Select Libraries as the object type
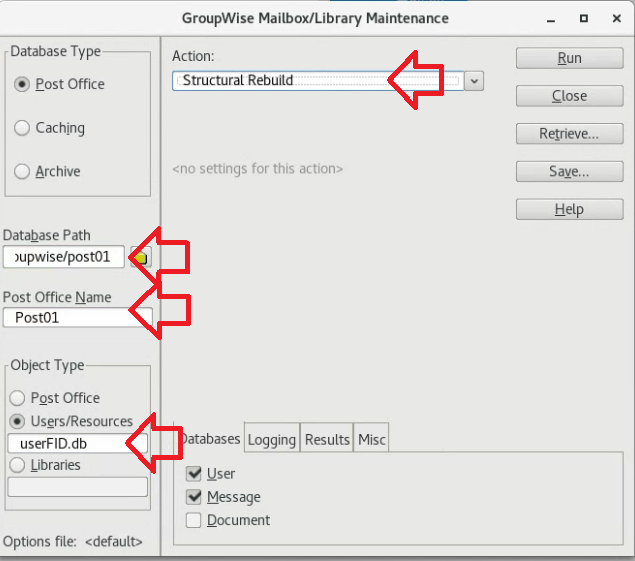 point(17,465)
